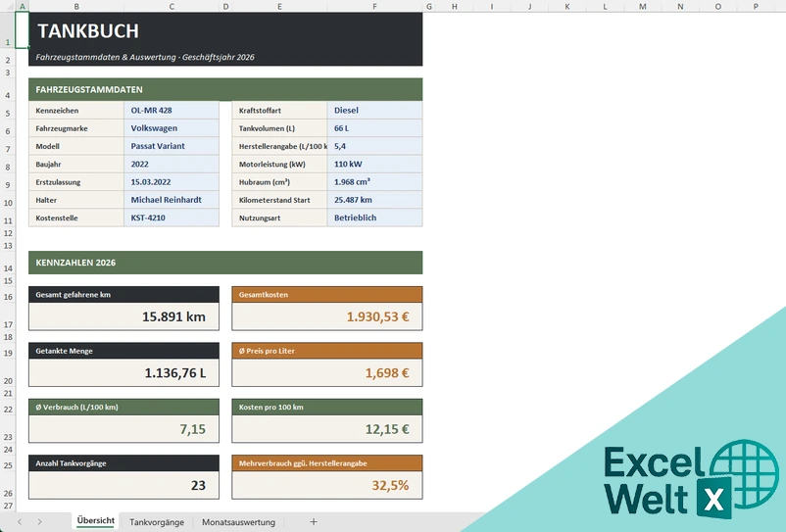Add a new sheet with plus icon
786x532 pixels.
(x=314, y=522)
